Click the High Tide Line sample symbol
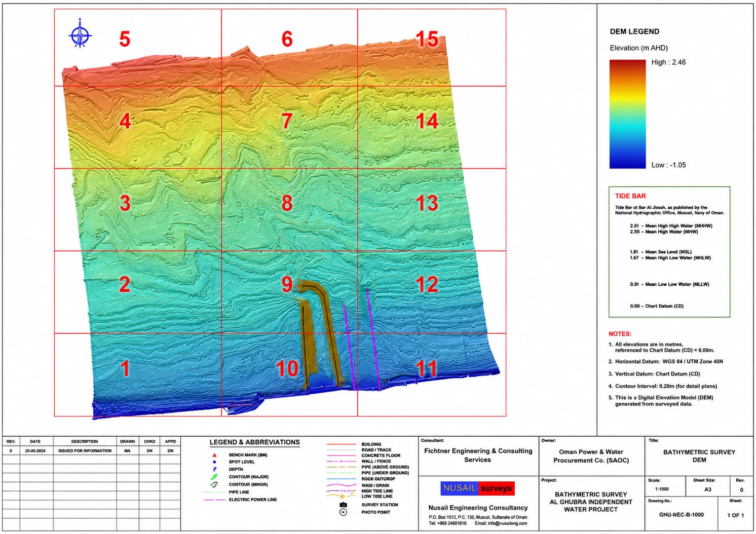This screenshot has width=756, height=534. pos(342,491)
